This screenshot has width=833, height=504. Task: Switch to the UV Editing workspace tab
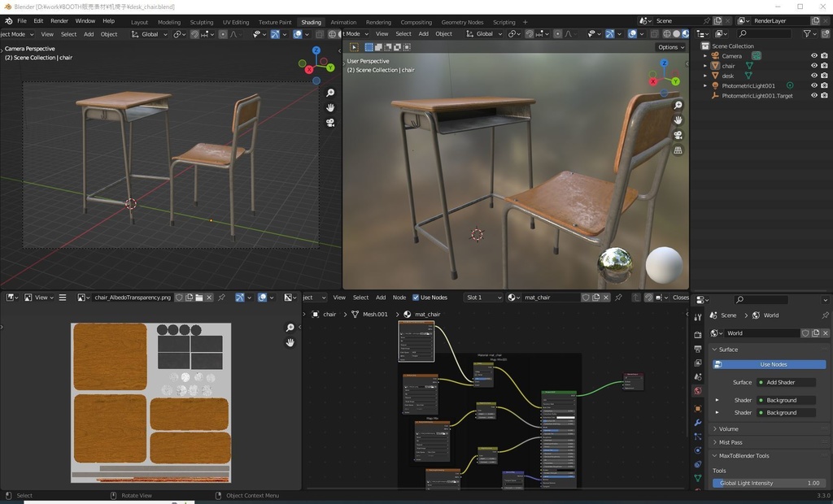(235, 22)
